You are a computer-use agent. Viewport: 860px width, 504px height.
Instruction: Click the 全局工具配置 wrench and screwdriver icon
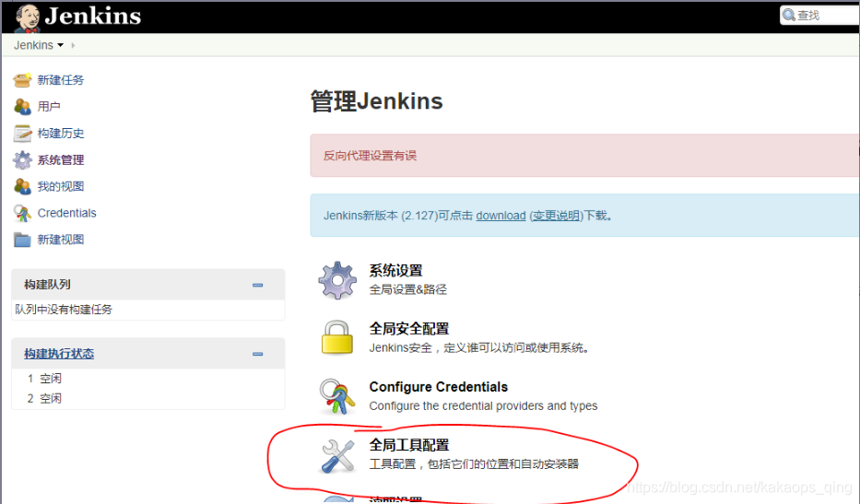336,454
